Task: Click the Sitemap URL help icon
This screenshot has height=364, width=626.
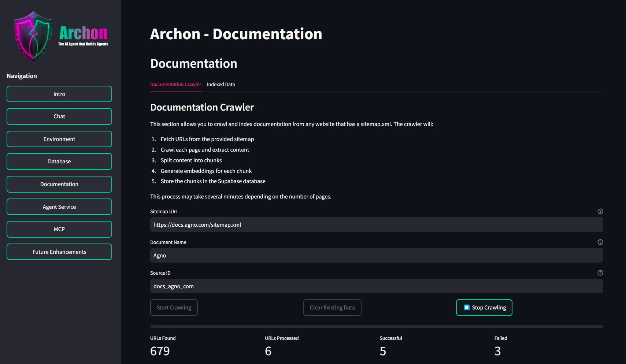Action: coord(600,211)
